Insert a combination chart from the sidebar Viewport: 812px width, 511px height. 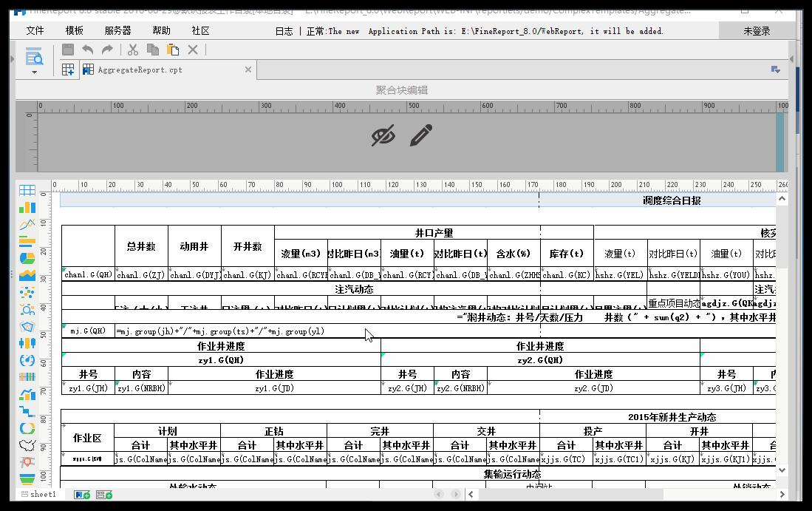point(27,394)
